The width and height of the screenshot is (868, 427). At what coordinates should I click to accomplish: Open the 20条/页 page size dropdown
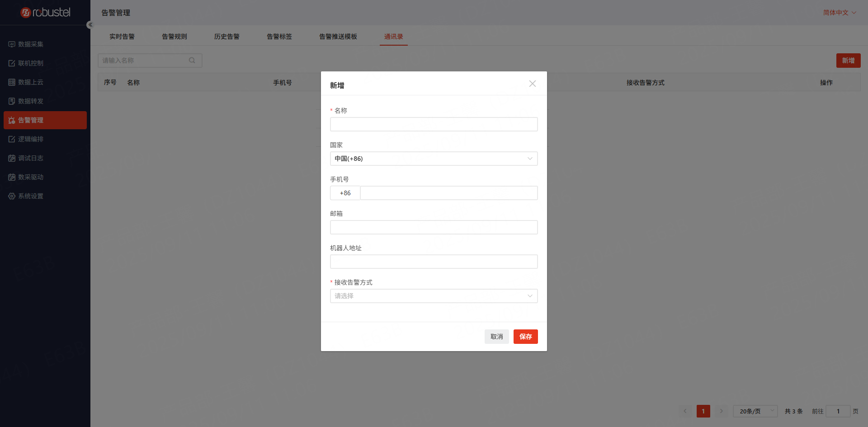tap(755, 411)
